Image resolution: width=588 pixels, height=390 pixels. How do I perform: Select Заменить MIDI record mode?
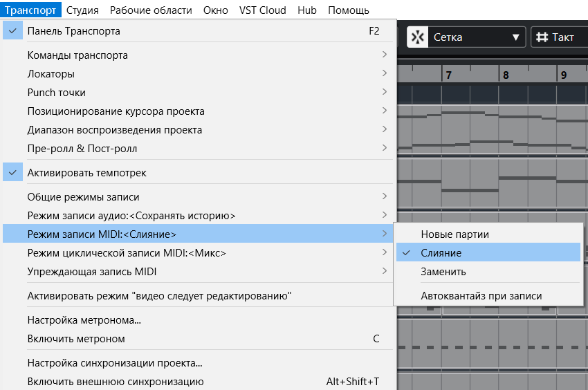[x=443, y=272]
